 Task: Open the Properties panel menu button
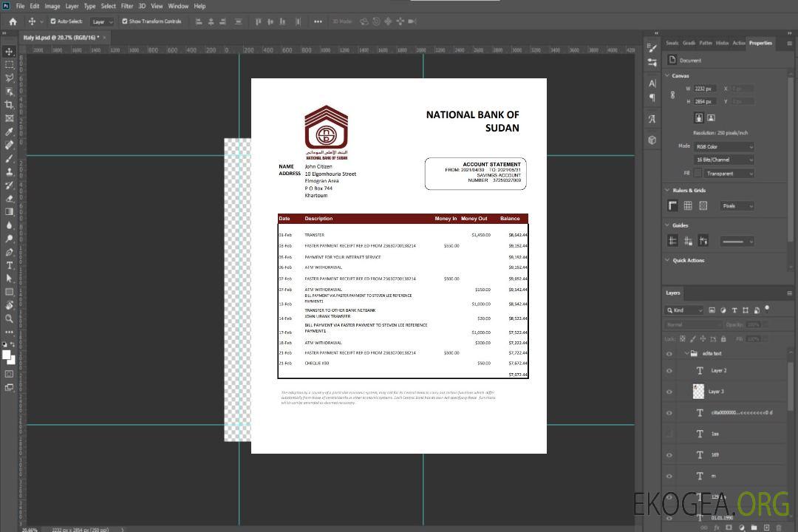point(789,44)
